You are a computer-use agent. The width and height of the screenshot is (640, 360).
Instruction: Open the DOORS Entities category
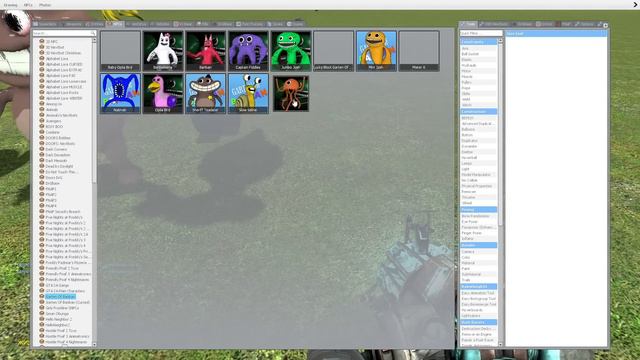tap(58, 138)
